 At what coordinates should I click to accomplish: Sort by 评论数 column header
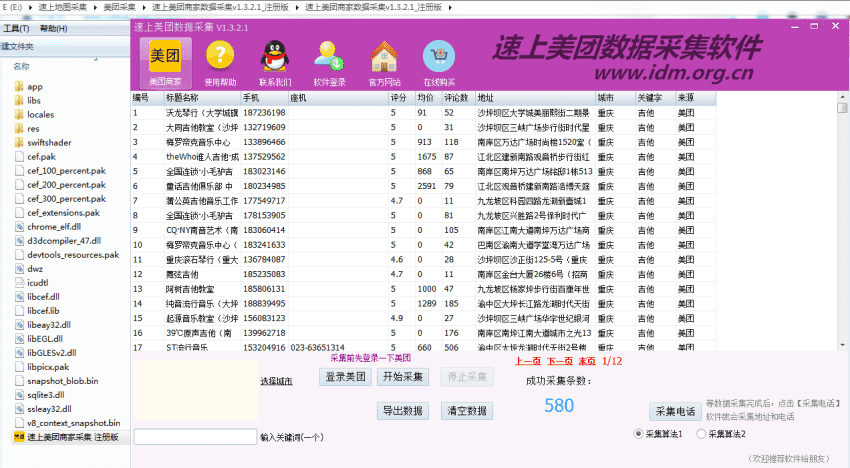pyautogui.click(x=458, y=98)
